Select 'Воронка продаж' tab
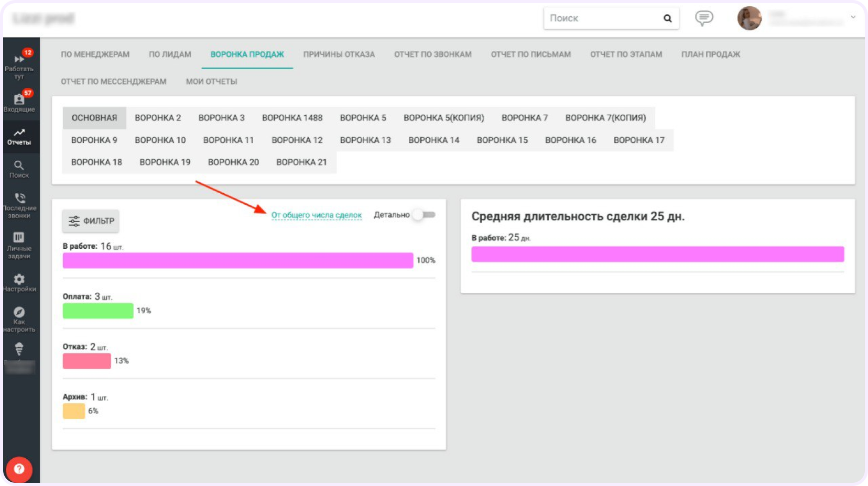 point(247,54)
